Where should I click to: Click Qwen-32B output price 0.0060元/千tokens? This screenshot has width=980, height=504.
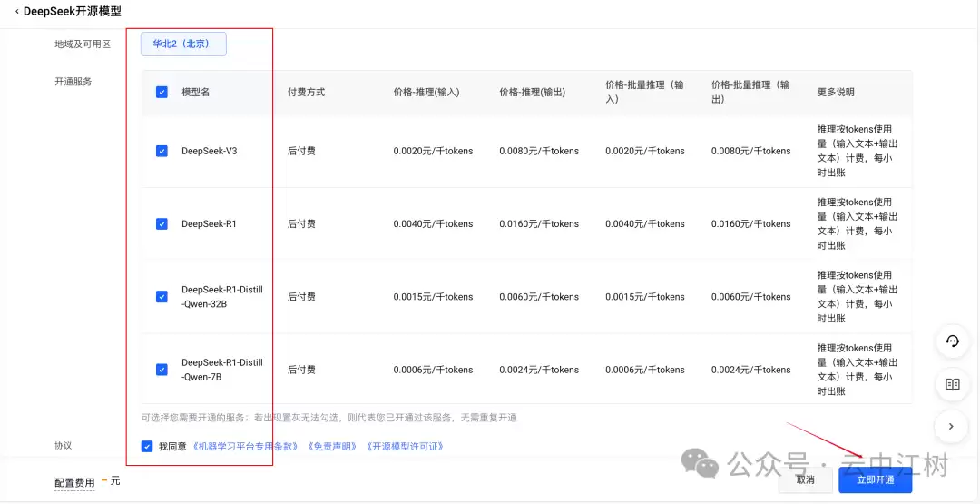539,296
